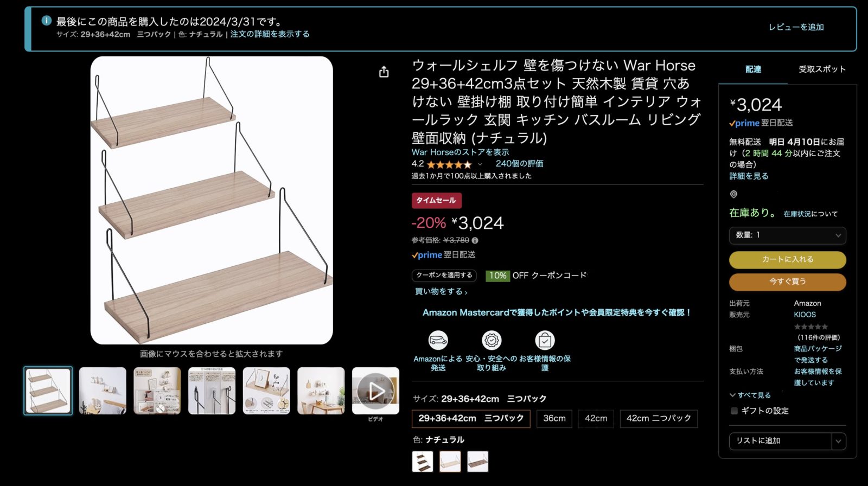868x486 pixels.
Task: Select the 42cm 二つパック size option
Action: click(x=659, y=419)
